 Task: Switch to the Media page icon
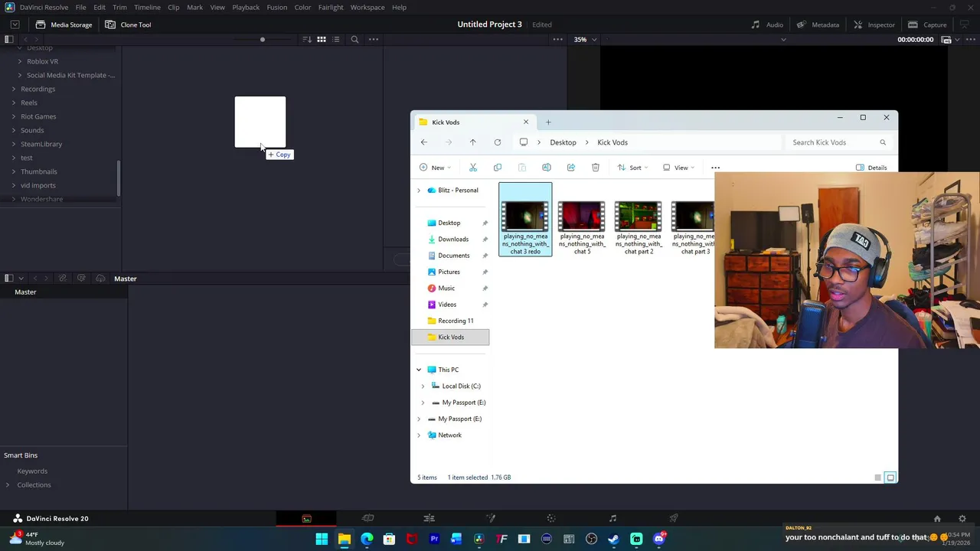307,518
